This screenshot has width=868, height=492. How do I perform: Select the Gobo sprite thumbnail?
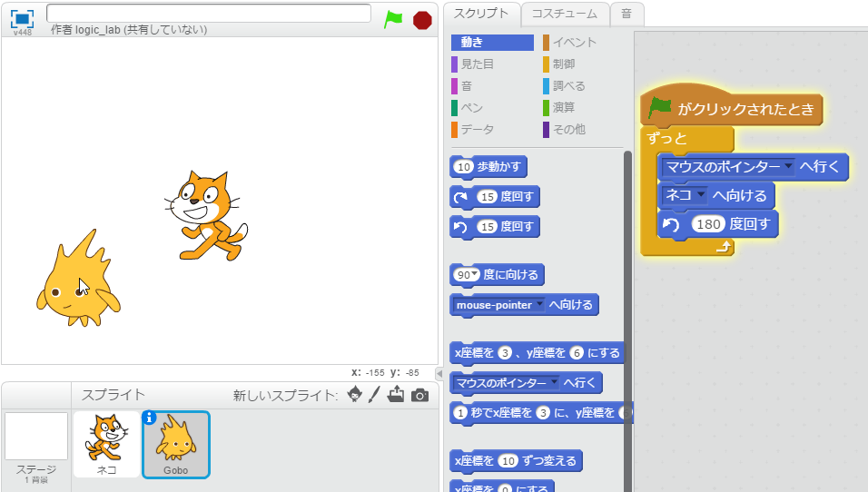(x=176, y=445)
